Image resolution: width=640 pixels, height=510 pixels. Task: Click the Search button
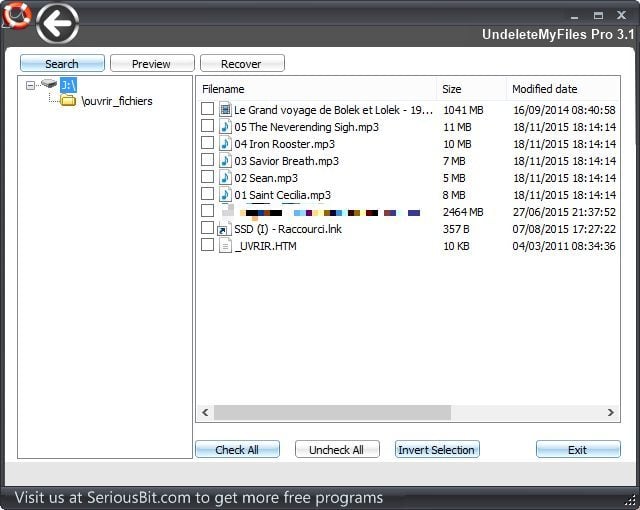[62, 64]
